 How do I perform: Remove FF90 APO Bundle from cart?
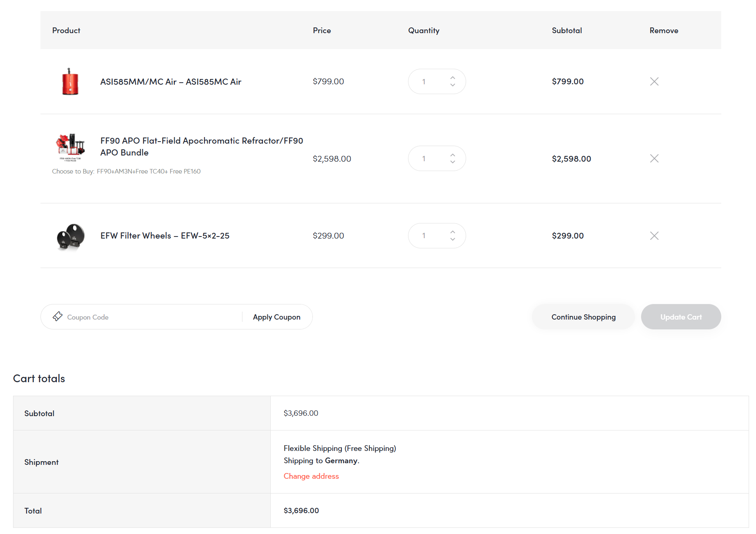(654, 158)
